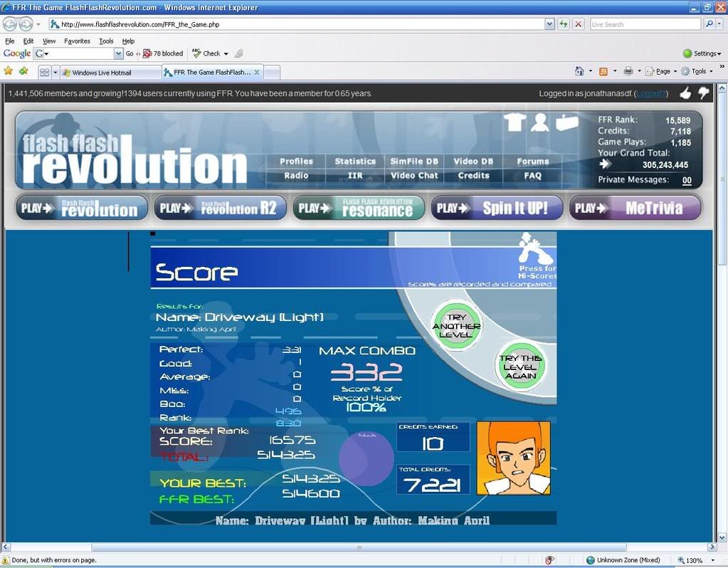Click the Favorites star icon
This screenshot has width=728, height=568.
click(9, 71)
